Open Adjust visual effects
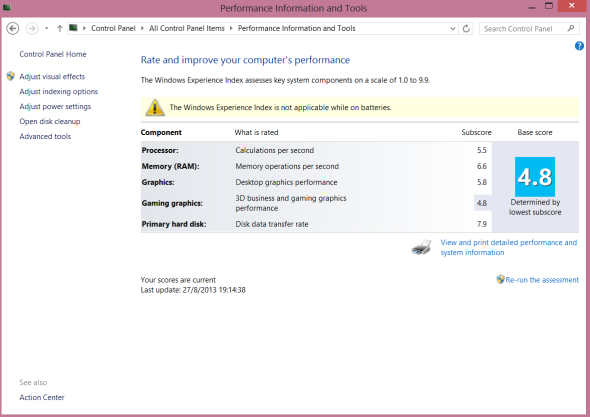This screenshot has width=590, height=417. 52,76
